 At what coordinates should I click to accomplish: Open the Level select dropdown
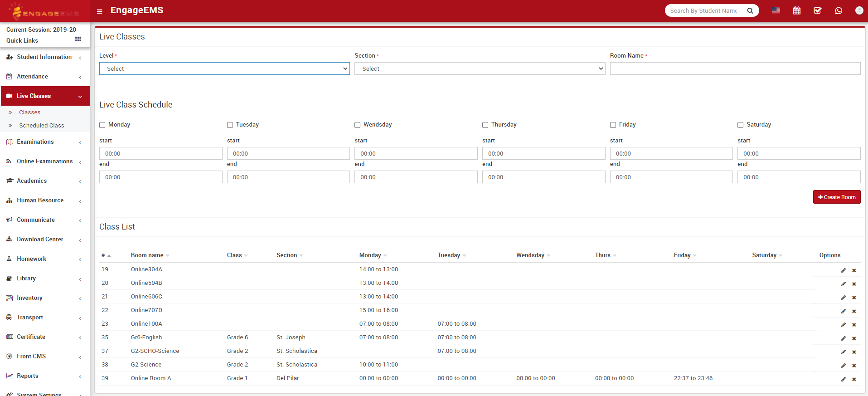click(x=224, y=68)
